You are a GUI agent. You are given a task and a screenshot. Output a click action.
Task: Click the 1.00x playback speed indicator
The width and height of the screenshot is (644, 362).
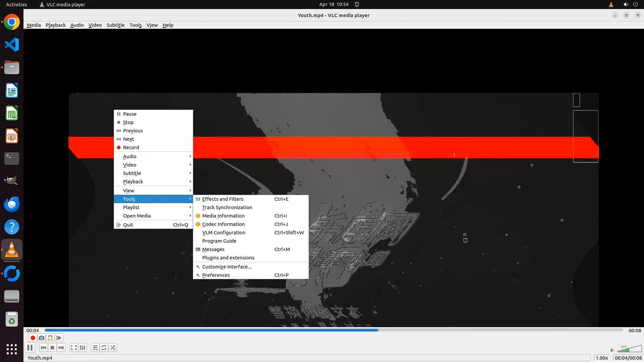pyautogui.click(x=602, y=358)
